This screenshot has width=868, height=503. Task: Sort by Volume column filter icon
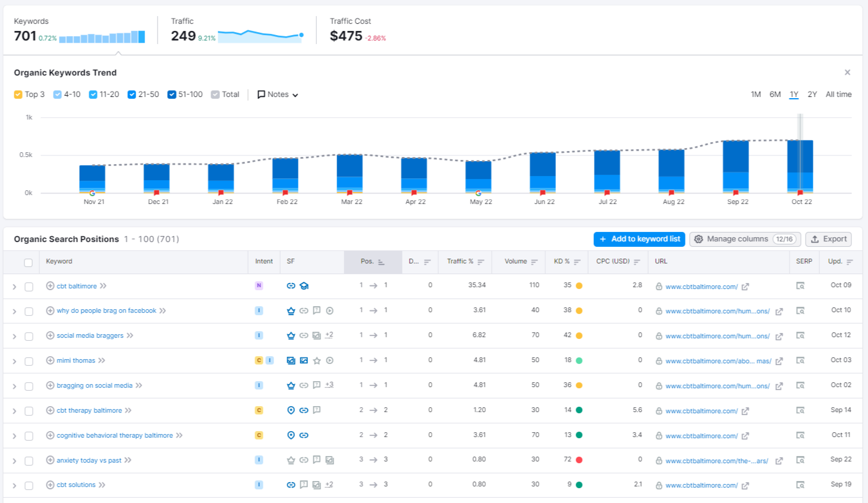534,262
